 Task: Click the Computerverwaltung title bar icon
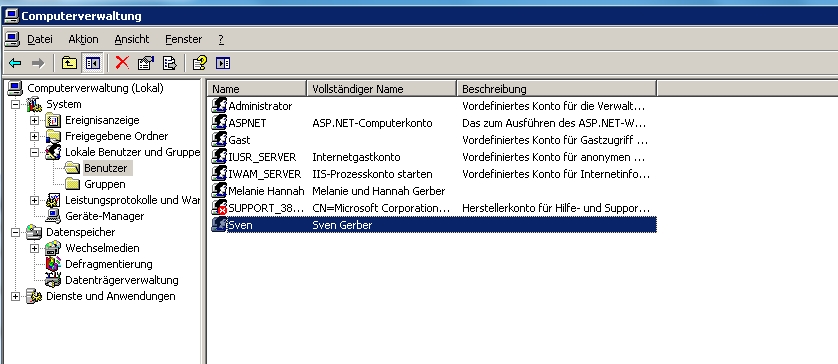[x=11, y=16]
